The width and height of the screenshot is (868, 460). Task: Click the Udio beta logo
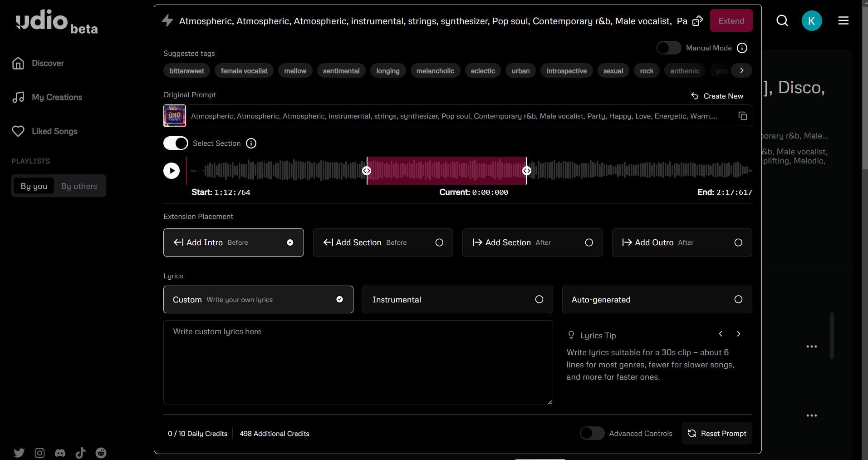pyautogui.click(x=57, y=21)
